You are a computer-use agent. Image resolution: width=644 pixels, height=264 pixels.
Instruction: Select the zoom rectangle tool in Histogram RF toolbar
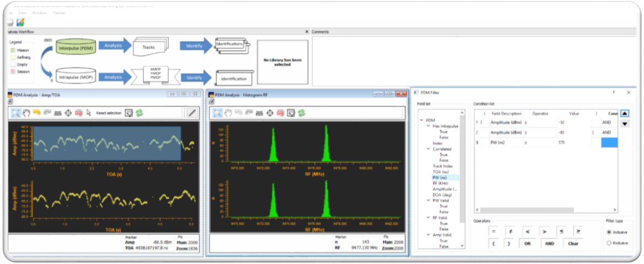coord(218,113)
